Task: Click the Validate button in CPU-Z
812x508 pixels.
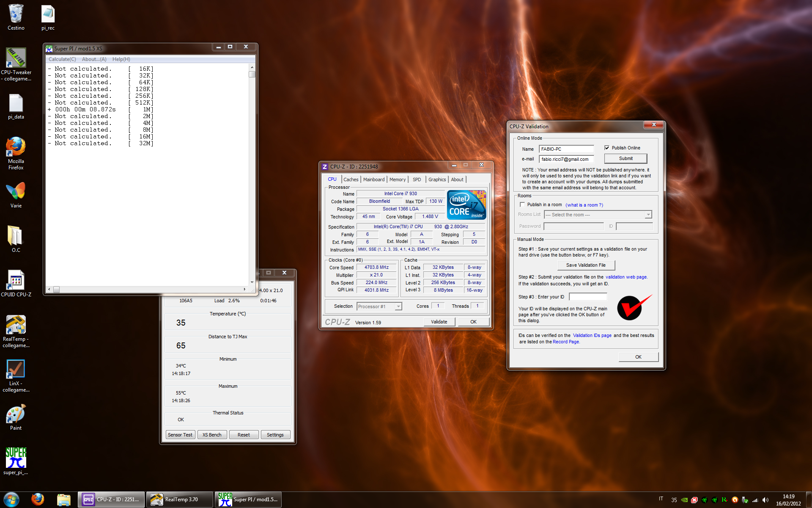Action: click(439, 322)
